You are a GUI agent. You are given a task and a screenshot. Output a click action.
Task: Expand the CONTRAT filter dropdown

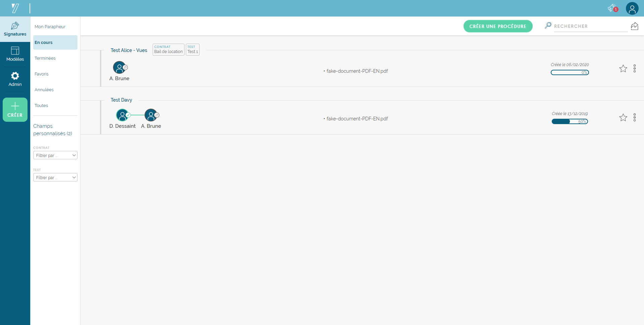(x=55, y=155)
